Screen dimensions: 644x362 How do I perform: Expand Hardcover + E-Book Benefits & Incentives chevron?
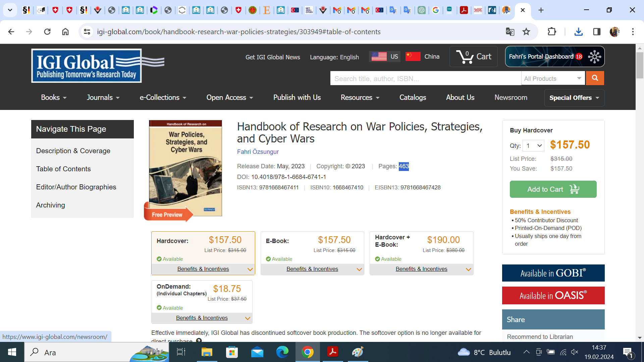coord(469,269)
